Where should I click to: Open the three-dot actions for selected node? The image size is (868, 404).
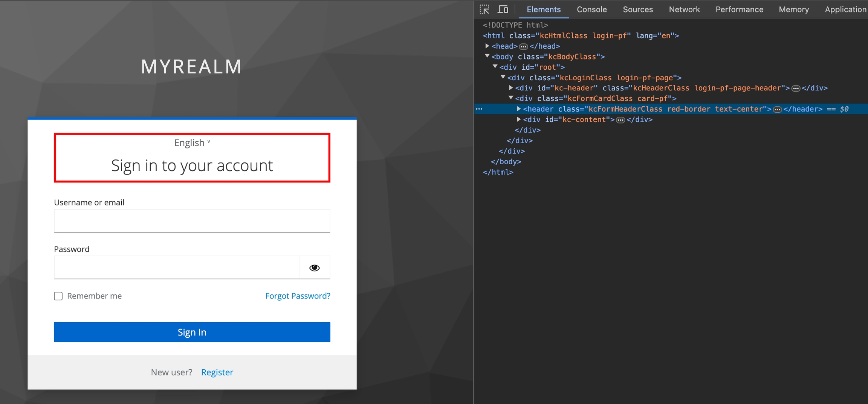[x=479, y=109]
